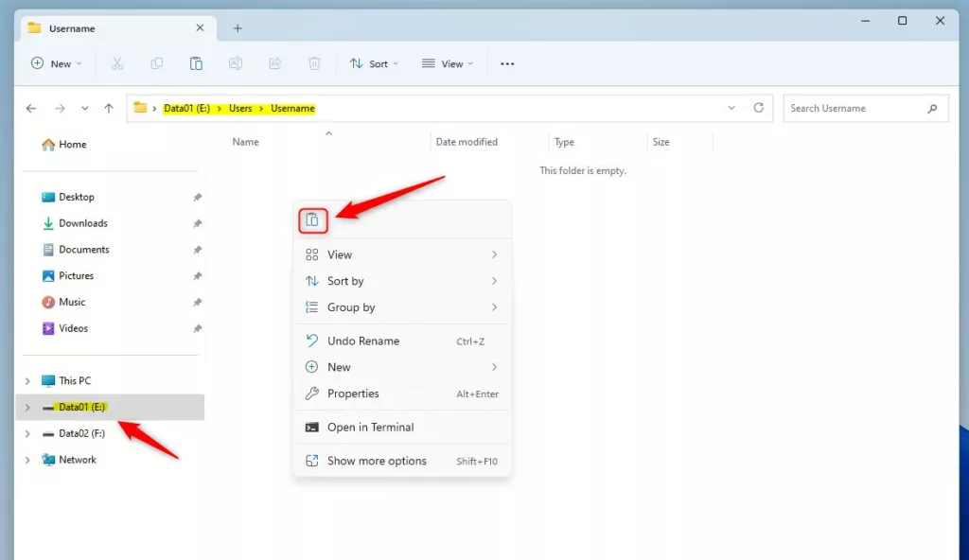Open the recent locations dropdown arrow
Screen dimensions: 969x560
point(84,108)
